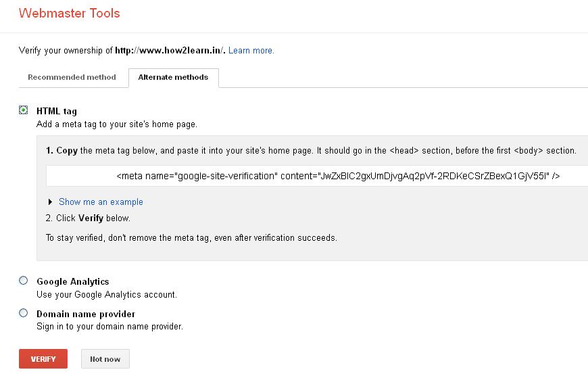The width and height of the screenshot is (588, 374).
Task: Switch to the Recommended method tab
Action: (x=72, y=77)
